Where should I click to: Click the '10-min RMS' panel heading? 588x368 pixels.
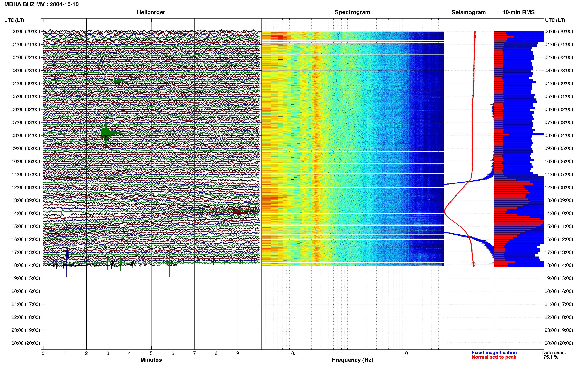tap(518, 12)
